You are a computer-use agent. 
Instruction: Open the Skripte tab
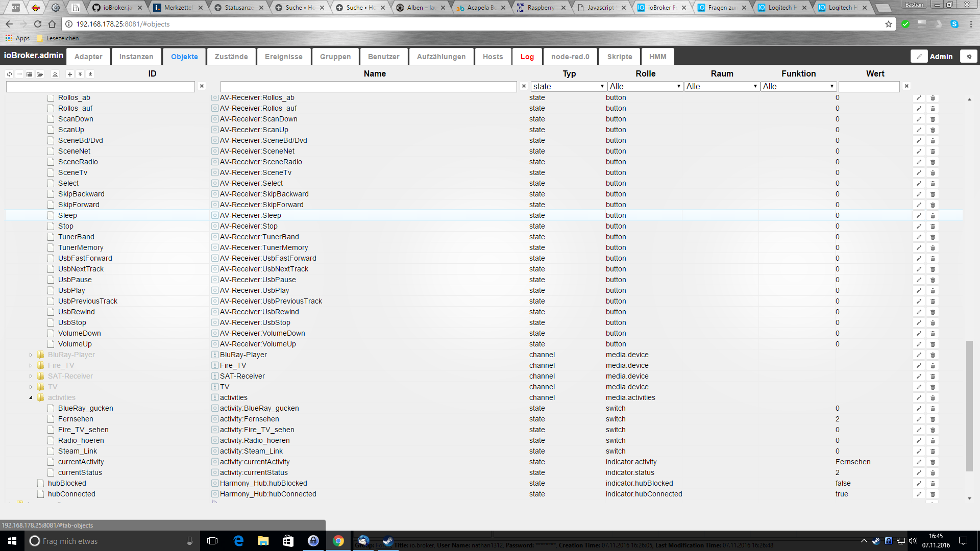coord(619,57)
